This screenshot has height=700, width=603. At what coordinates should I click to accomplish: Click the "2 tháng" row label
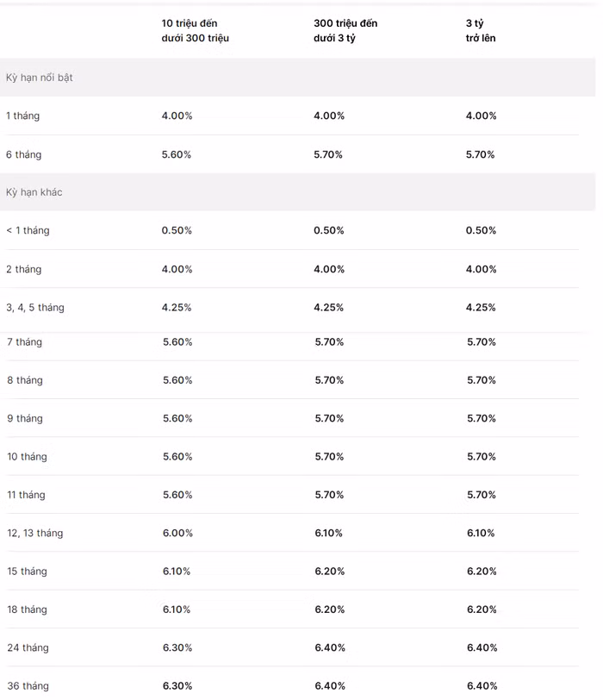tap(24, 269)
